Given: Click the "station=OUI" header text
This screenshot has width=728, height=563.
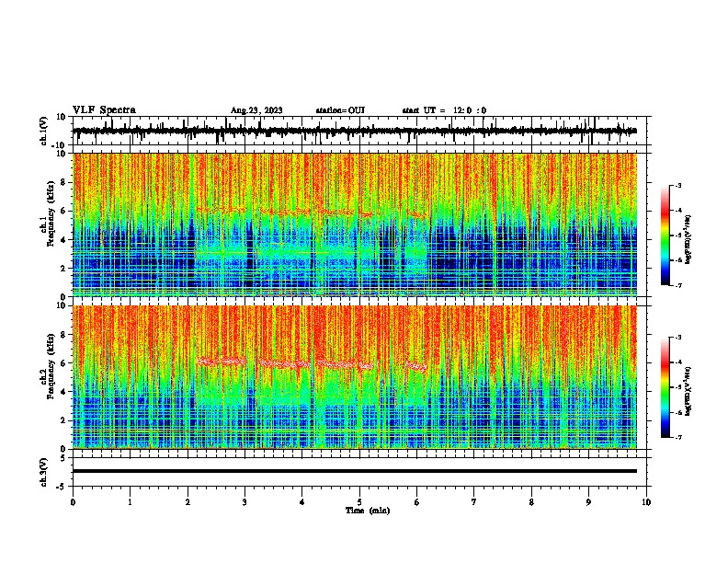Looking at the screenshot, I should coord(340,110).
